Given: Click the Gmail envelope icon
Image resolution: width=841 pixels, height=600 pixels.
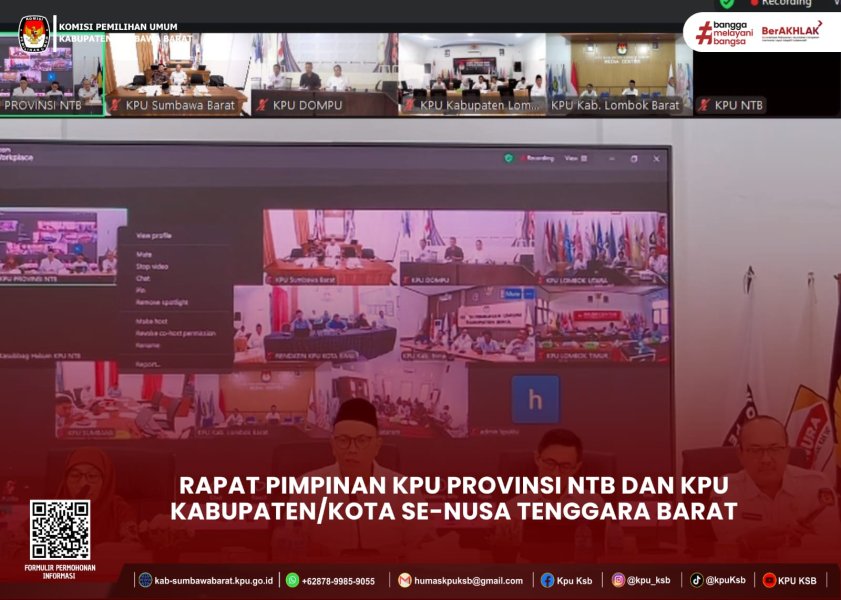Looking at the screenshot, I should (x=405, y=580).
